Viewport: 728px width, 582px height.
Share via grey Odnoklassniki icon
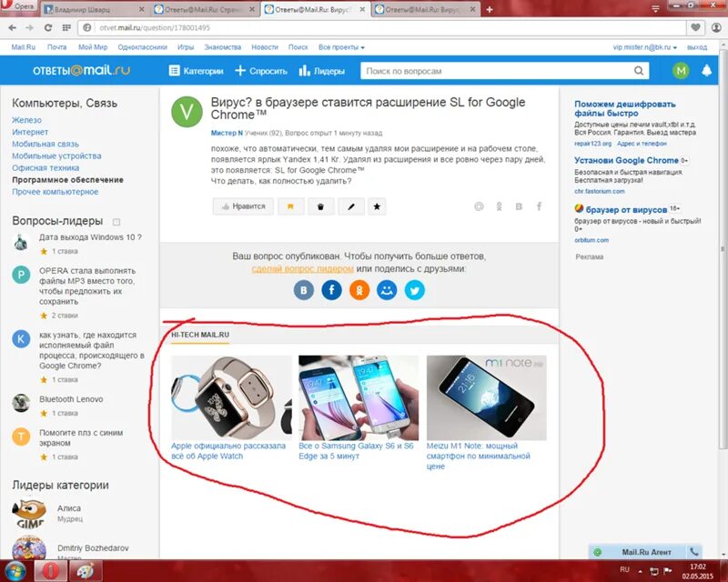(499, 206)
